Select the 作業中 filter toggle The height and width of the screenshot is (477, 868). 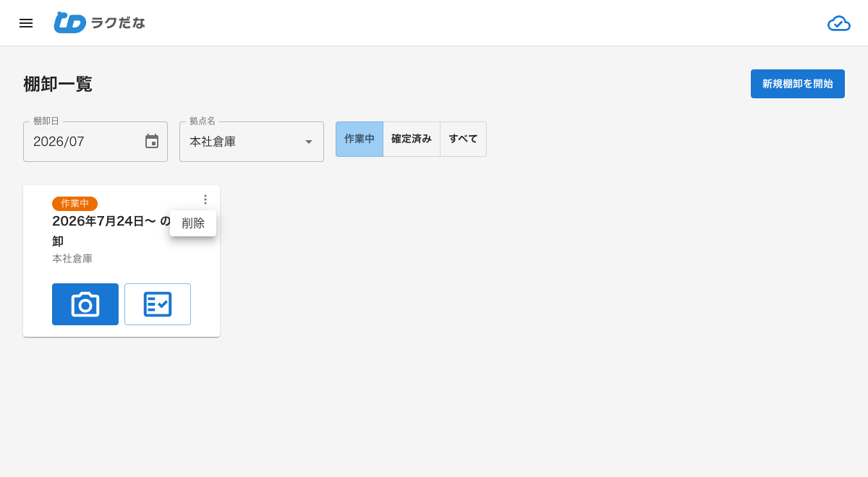point(359,139)
